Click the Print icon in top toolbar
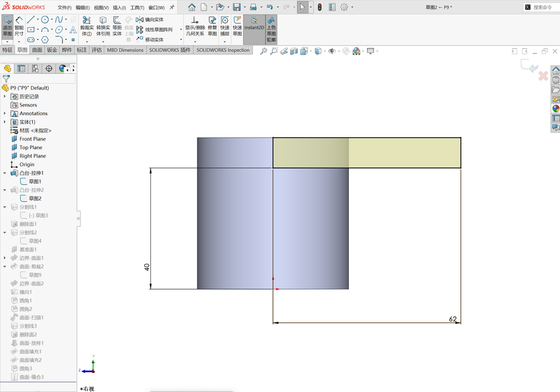Image resolution: width=560 pixels, height=392 pixels. click(253, 7)
